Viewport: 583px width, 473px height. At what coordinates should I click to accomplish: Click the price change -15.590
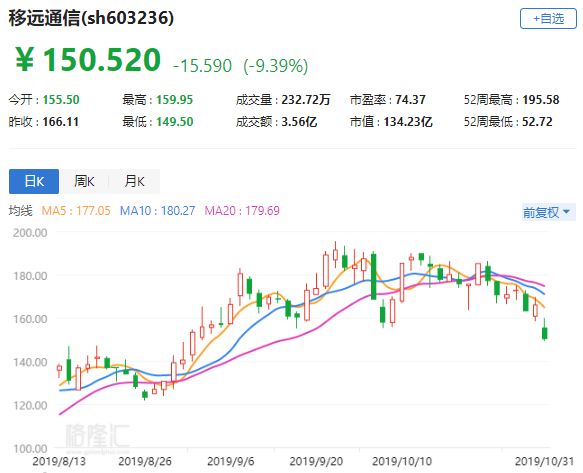click(203, 66)
